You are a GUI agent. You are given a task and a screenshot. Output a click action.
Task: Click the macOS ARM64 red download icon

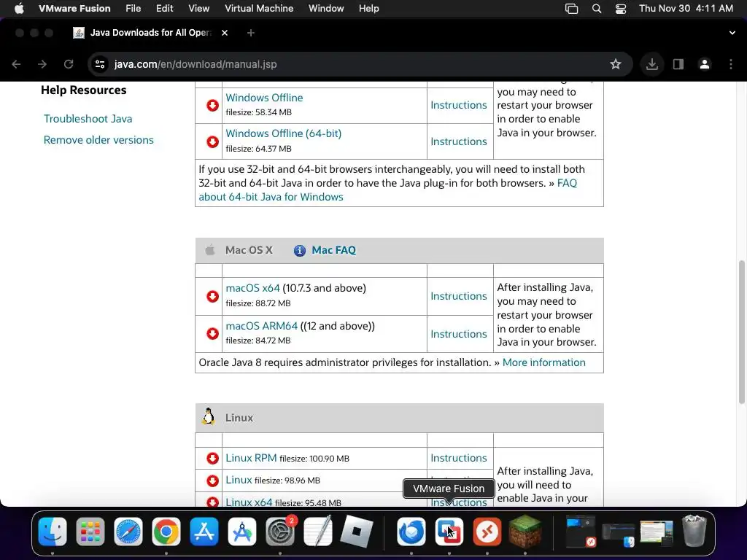[x=212, y=333]
